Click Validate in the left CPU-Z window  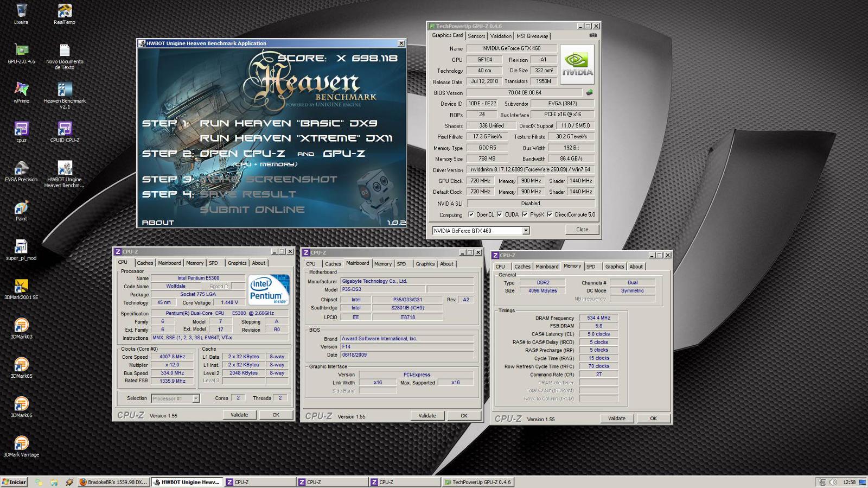tap(239, 415)
